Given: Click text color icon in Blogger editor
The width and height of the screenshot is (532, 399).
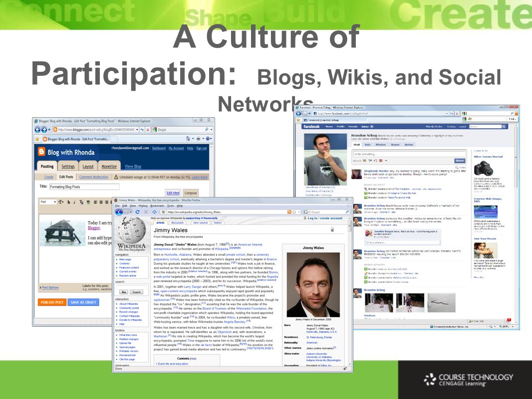Looking at the screenshot, I should [81, 202].
